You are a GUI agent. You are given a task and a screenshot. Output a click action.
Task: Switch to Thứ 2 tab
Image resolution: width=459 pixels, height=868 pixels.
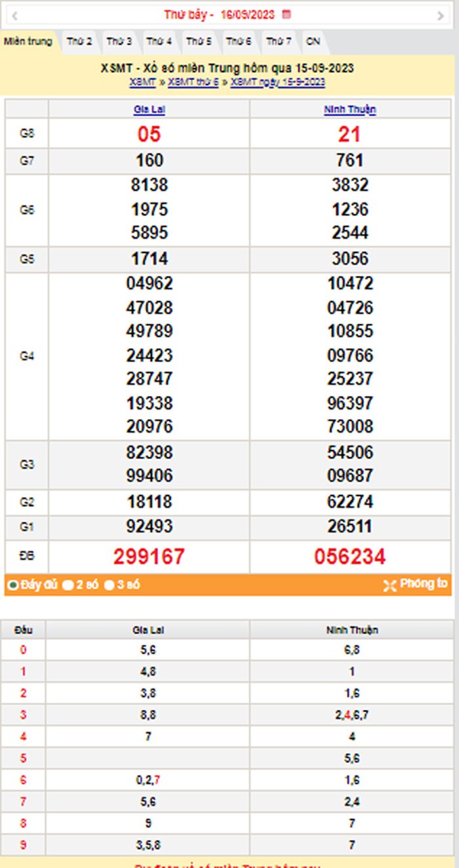click(79, 41)
